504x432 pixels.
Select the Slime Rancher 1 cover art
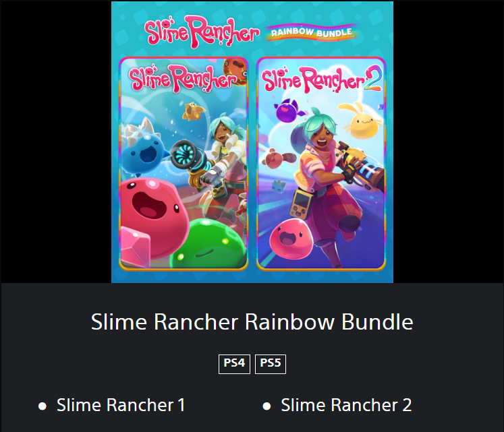point(184,164)
